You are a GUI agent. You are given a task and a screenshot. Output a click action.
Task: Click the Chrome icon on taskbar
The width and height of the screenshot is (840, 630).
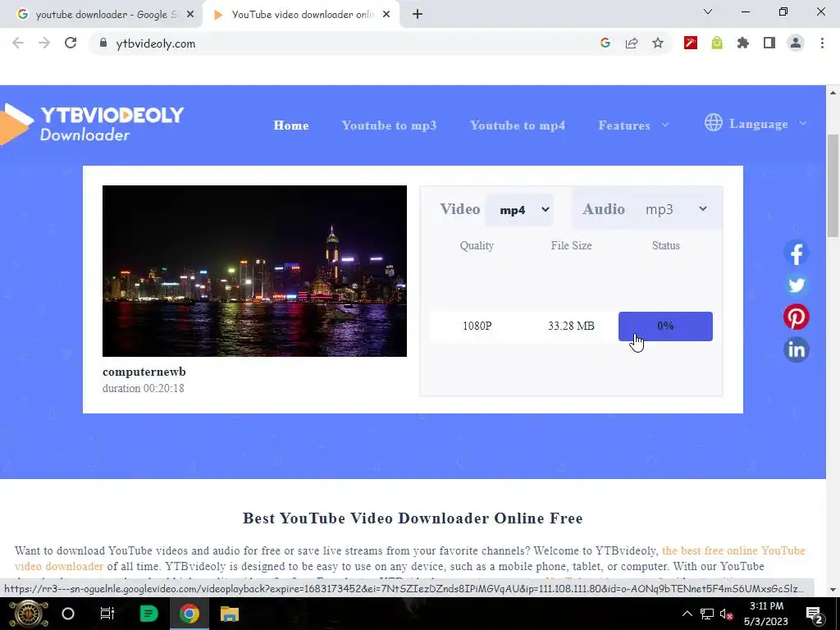pos(189,614)
